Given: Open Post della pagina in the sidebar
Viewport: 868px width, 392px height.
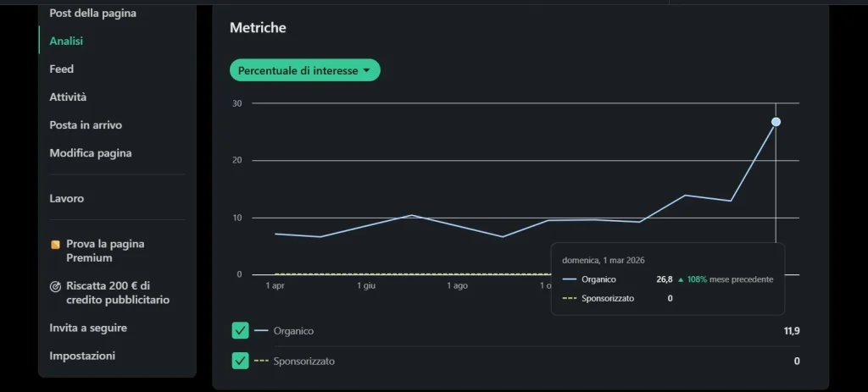Looking at the screenshot, I should [x=92, y=13].
